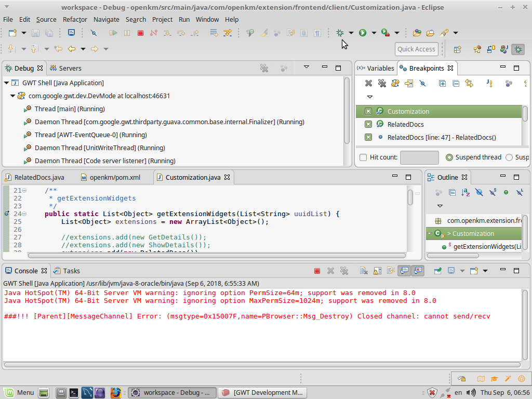Open the dropdown arrow next to Debug button
This screenshot has height=399, width=532.
point(351,33)
